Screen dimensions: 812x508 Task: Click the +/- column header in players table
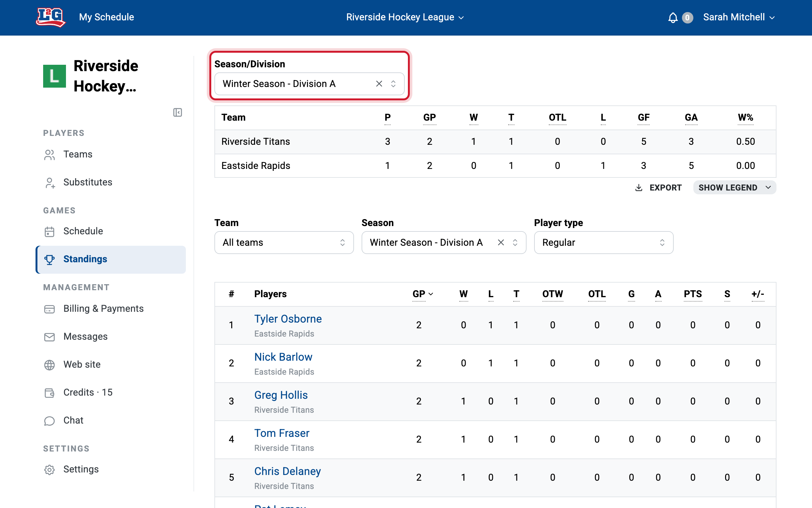click(758, 294)
